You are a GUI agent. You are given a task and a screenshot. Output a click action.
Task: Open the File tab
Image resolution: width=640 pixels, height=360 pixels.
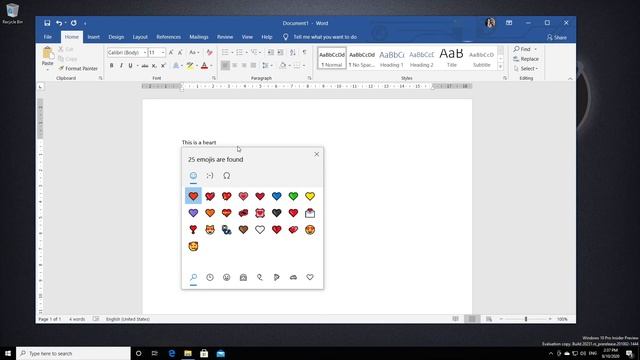[48, 37]
